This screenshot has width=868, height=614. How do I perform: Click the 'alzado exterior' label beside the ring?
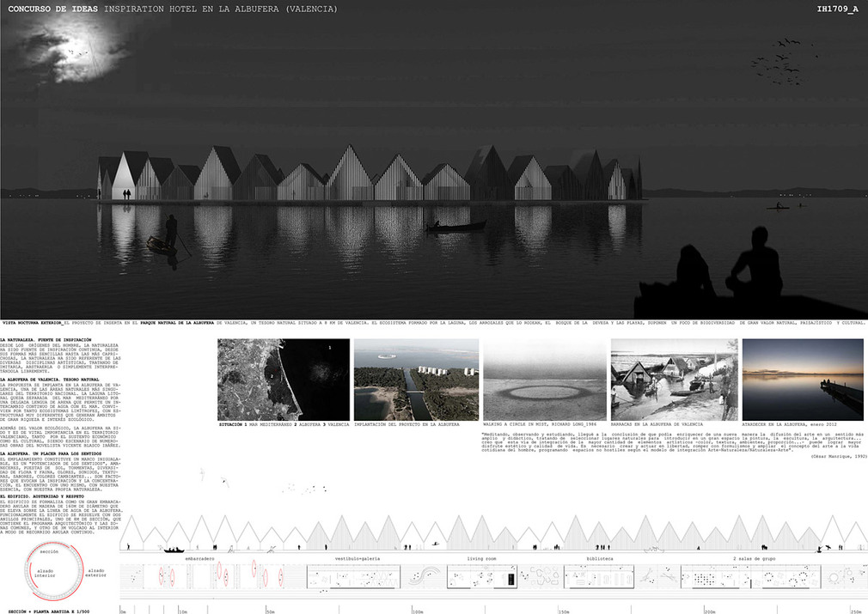95,573
